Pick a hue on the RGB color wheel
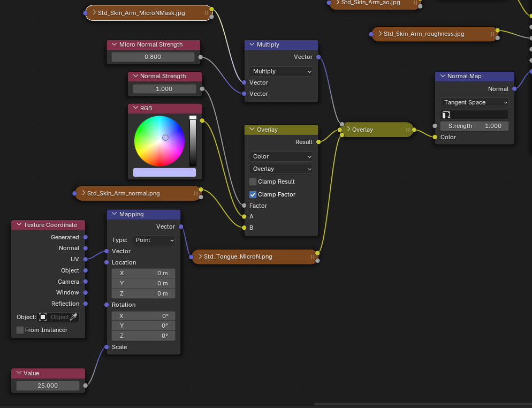The height and width of the screenshot is (408, 532). [x=159, y=141]
